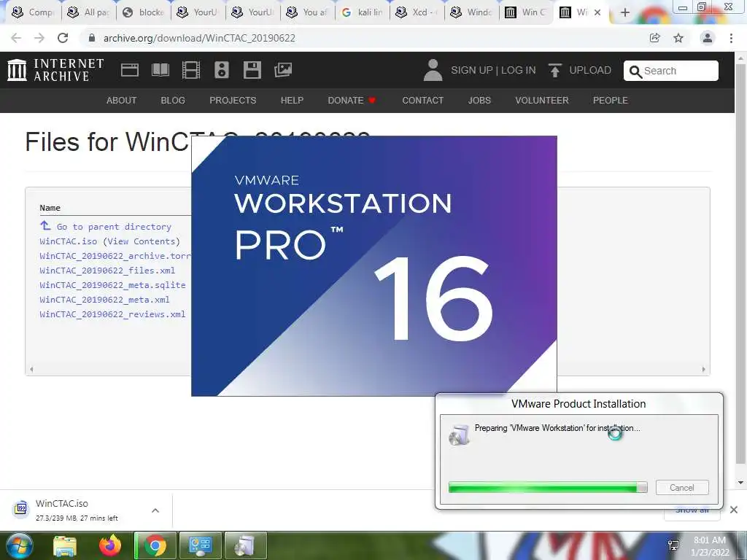Image resolution: width=747 pixels, height=560 pixels.
Task: Open WinCTAC_20190622_meta.sqlite link
Action: point(112,285)
